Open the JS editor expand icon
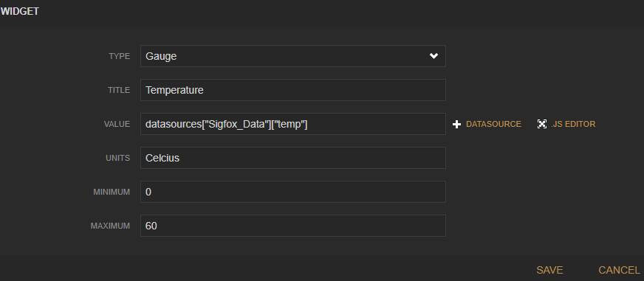Image resolution: width=644 pixels, height=281 pixels. (x=542, y=125)
